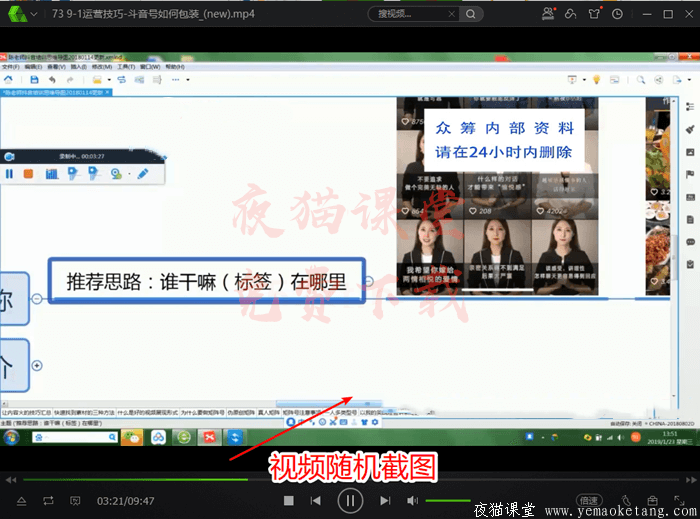Click the player logo menu arrow
Viewport: 700px width, 519px height.
34,14
